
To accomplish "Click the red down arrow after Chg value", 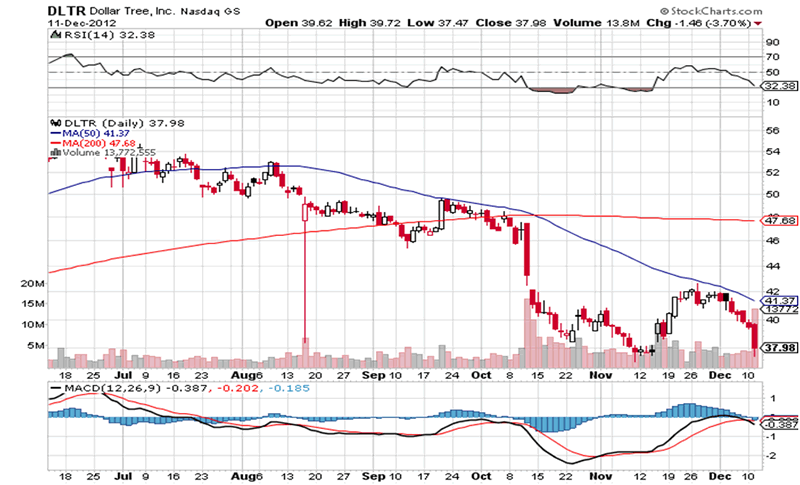I will pyautogui.click(x=758, y=23).
